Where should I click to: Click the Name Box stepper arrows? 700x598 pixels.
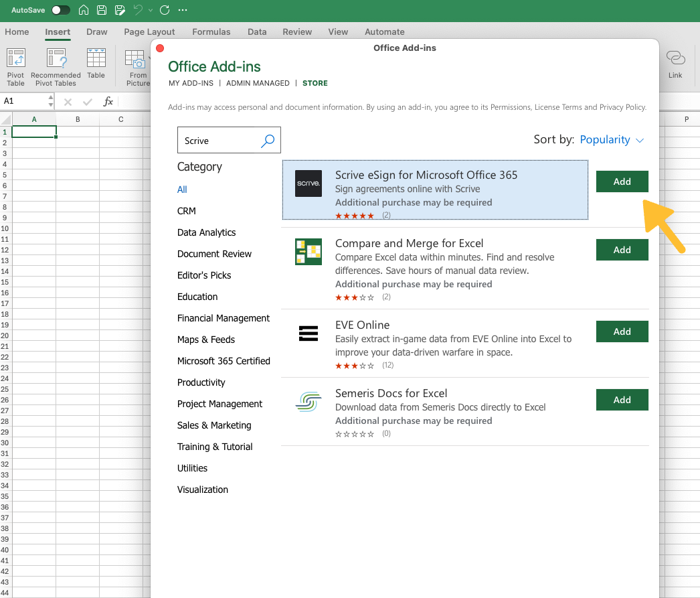51,101
